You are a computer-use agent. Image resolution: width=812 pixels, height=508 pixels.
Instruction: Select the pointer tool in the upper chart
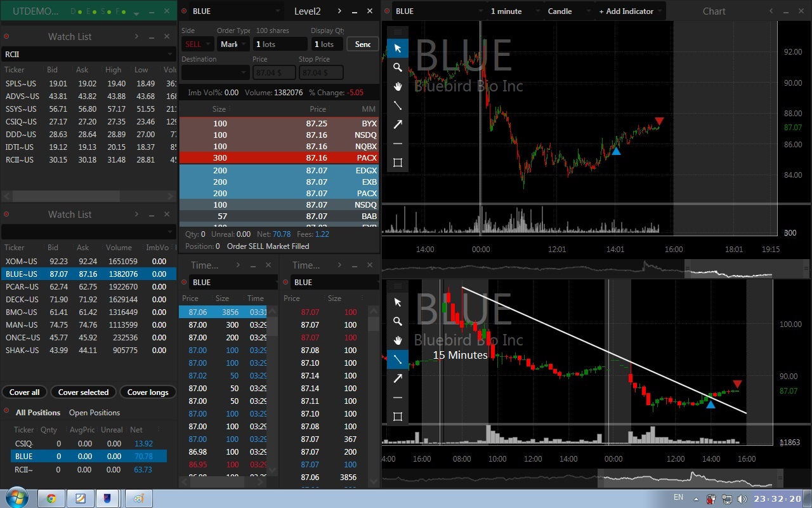(x=398, y=48)
